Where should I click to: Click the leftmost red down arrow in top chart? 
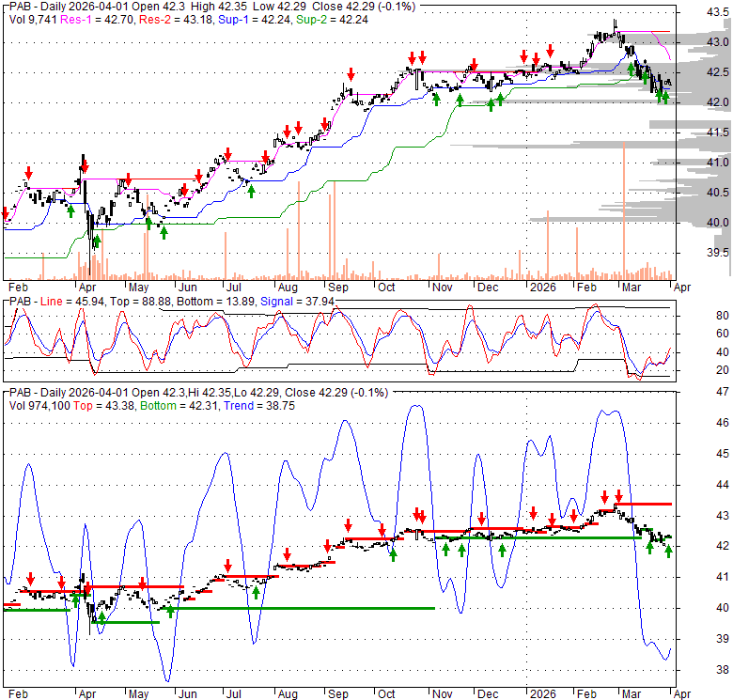[x=6, y=214]
